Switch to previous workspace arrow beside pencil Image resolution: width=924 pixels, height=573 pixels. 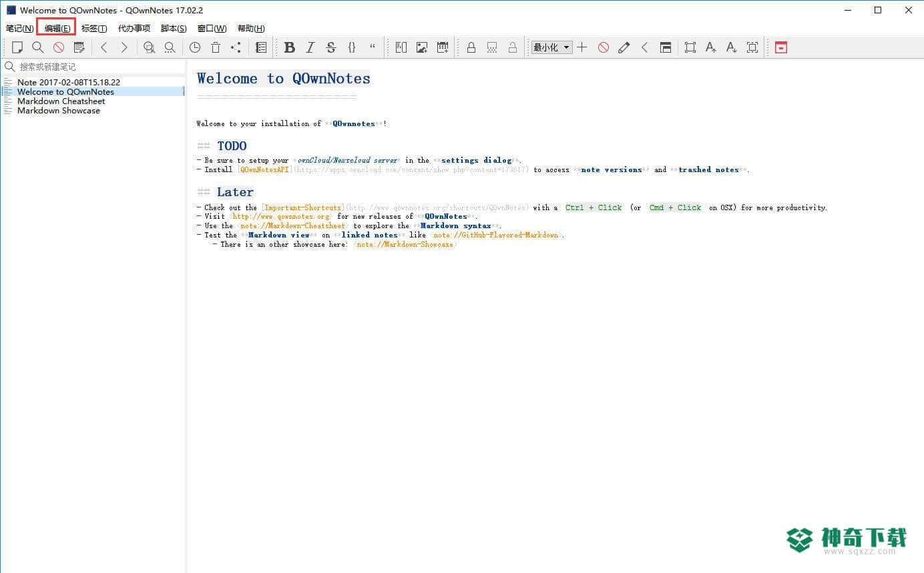coord(644,47)
